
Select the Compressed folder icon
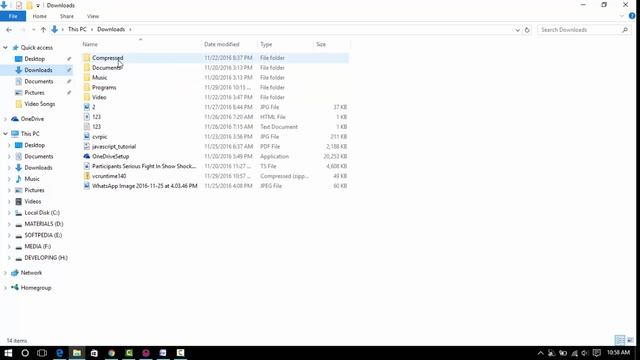(87, 58)
